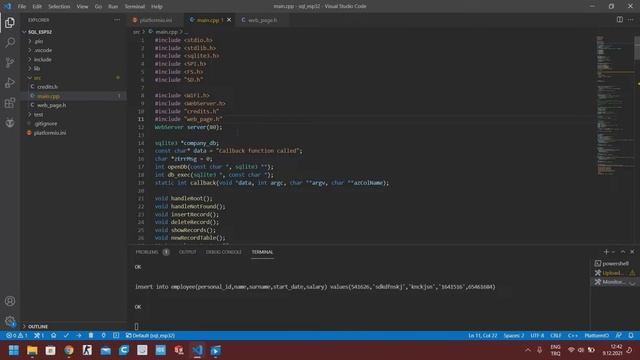
Task: Select web_page.h in the file tree
Action: click(x=51, y=105)
